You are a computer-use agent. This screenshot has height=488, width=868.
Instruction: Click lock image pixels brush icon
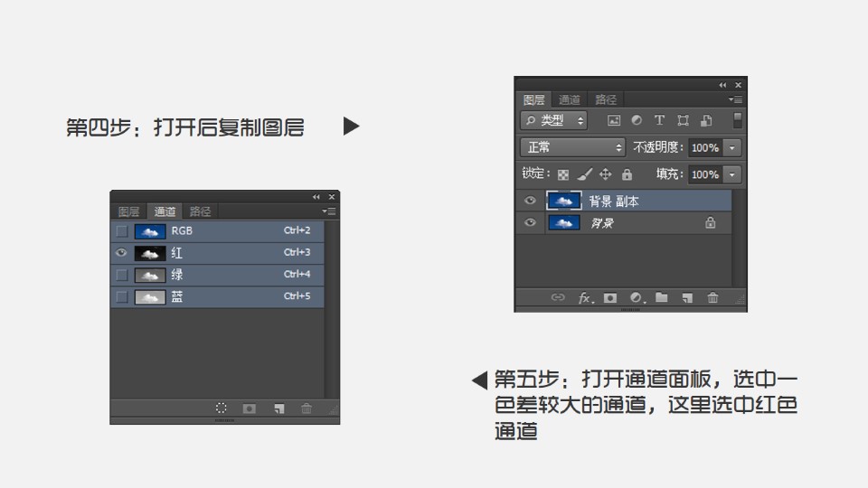[584, 174]
